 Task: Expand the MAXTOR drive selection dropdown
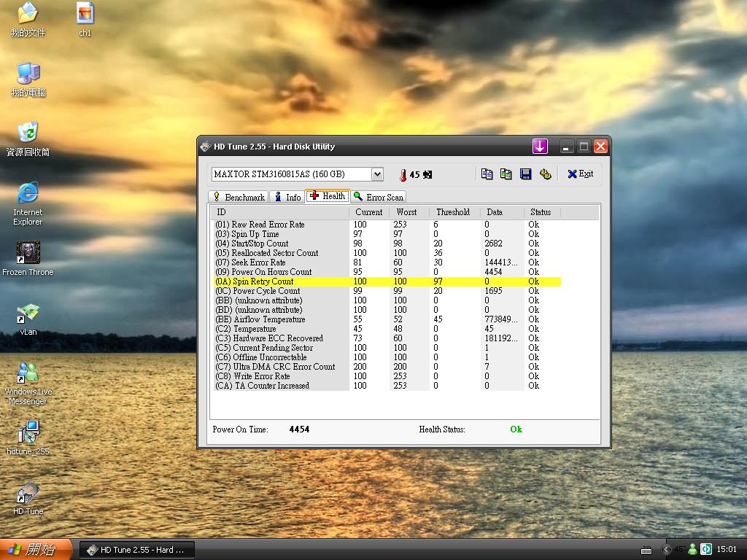coord(377,174)
